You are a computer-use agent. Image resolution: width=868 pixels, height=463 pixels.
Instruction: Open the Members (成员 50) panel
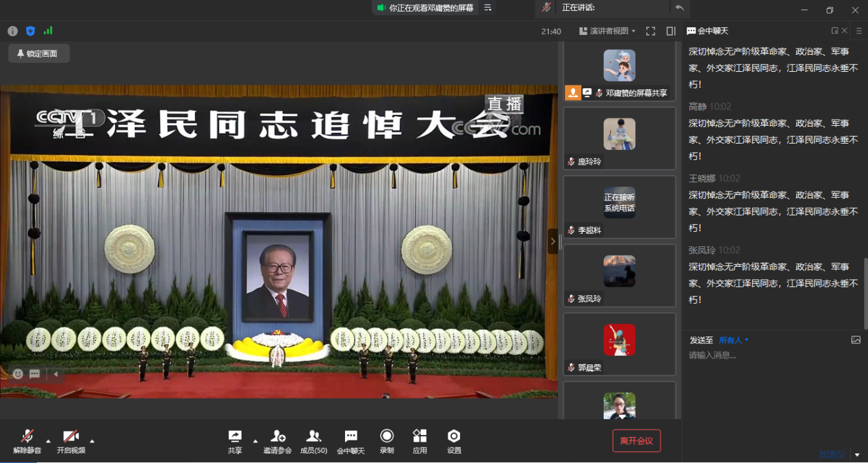[x=314, y=441]
